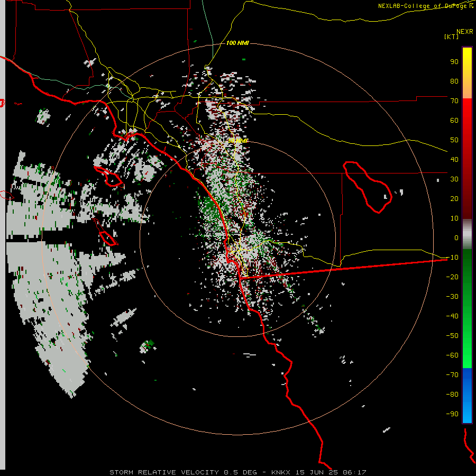476x476 pixels.
Task: Click the 0.5 DEG elevation text in caption
Action: coord(240,472)
